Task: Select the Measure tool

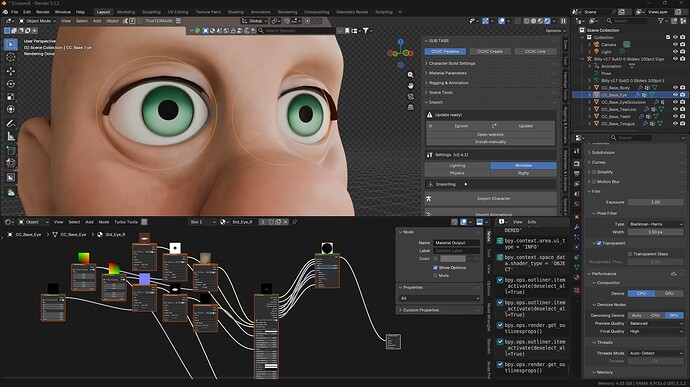Action: 11,137
